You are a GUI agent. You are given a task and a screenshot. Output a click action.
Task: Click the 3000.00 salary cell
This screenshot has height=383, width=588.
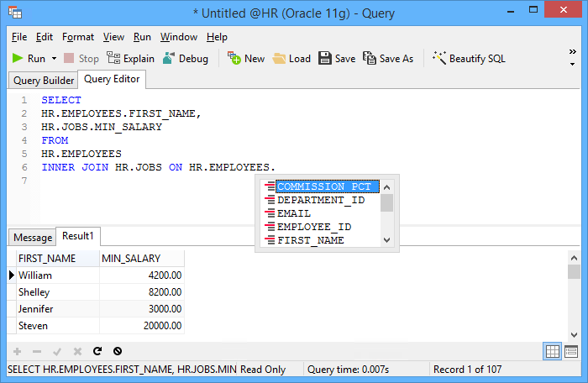[x=142, y=309]
